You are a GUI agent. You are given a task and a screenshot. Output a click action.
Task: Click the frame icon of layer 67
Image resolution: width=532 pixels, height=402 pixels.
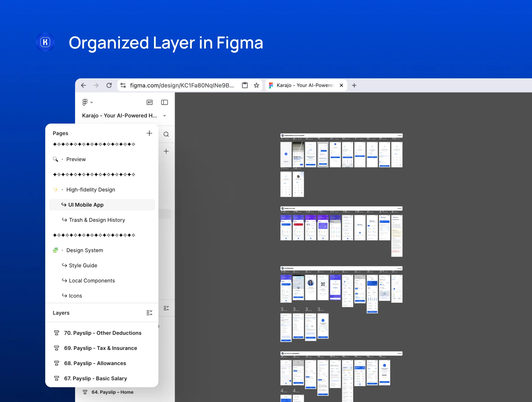(x=56, y=379)
